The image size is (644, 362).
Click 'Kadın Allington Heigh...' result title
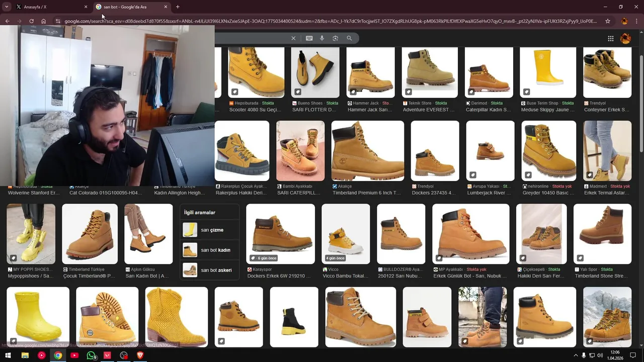click(x=179, y=193)
